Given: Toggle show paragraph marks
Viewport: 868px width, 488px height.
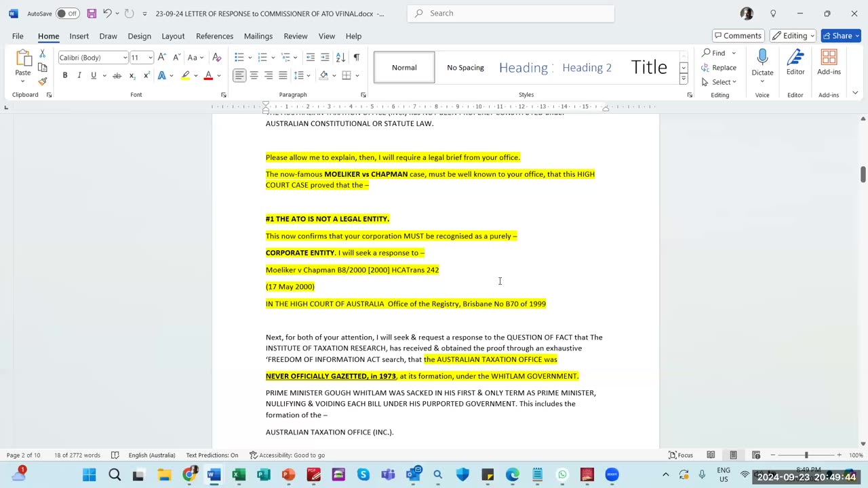Looking at the screenshot, I should tap(356, 58).
